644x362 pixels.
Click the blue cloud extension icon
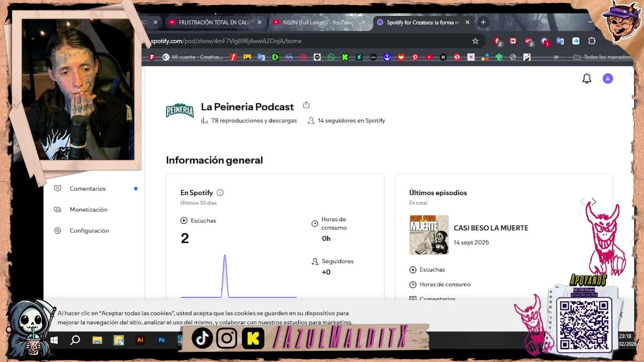click(x=576, y=41)
